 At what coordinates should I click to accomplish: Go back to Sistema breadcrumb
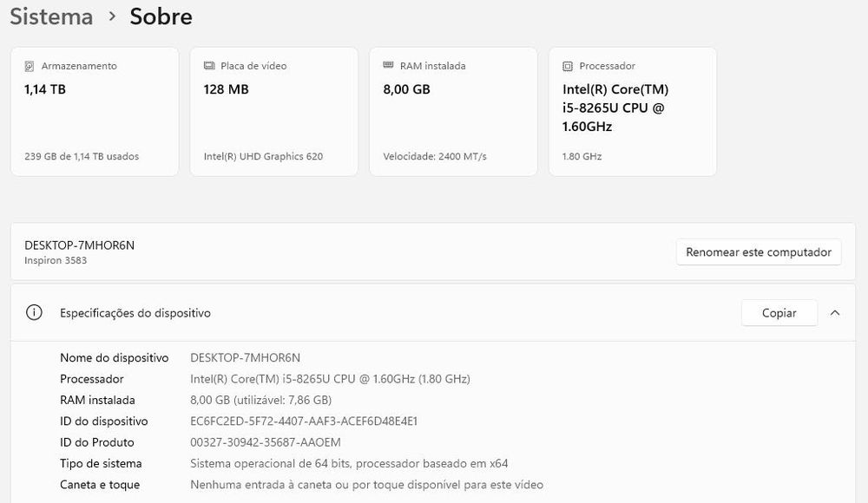tap(51, 16)
